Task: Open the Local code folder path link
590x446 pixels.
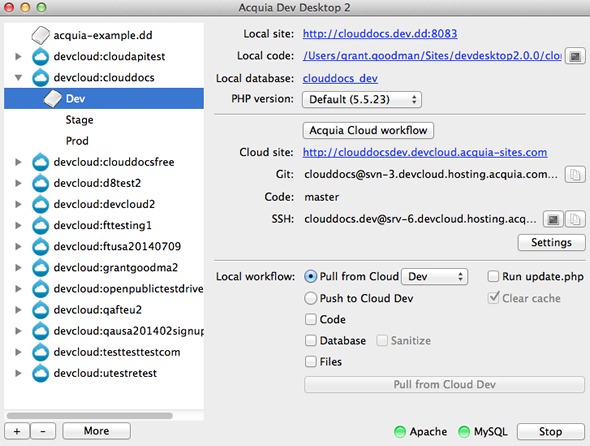Action: point(432,56)
